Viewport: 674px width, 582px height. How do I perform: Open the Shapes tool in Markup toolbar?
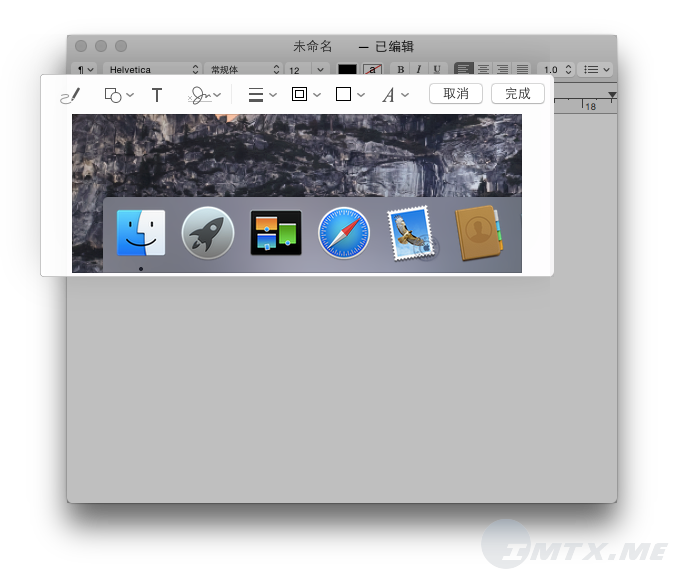pos(118,95)
